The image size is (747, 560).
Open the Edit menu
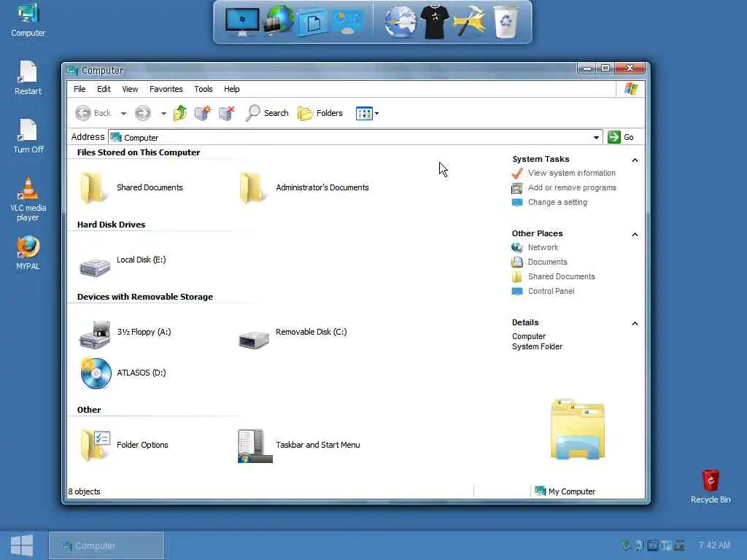pyautogui.click(x=104, y=89)
